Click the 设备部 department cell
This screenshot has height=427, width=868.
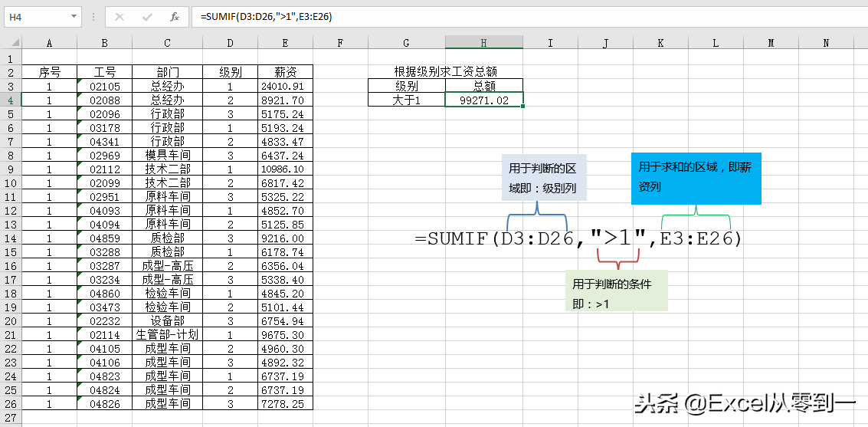pos(167,320)
